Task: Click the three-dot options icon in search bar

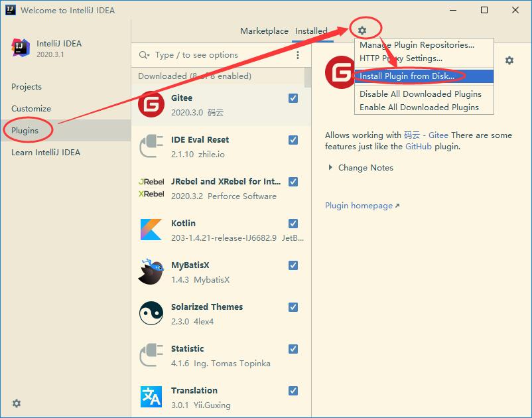Action: click(298, 55)
